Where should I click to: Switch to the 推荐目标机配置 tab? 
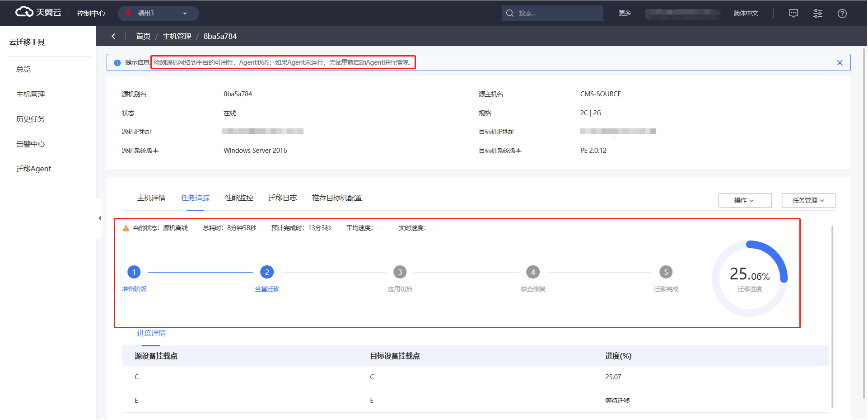(x=337, y=198)
